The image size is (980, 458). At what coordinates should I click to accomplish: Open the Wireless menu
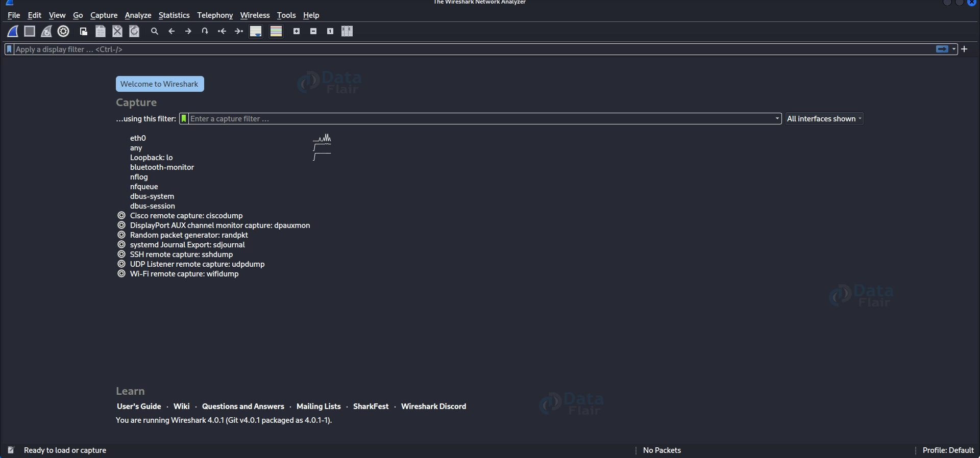(x=255, y=15)
